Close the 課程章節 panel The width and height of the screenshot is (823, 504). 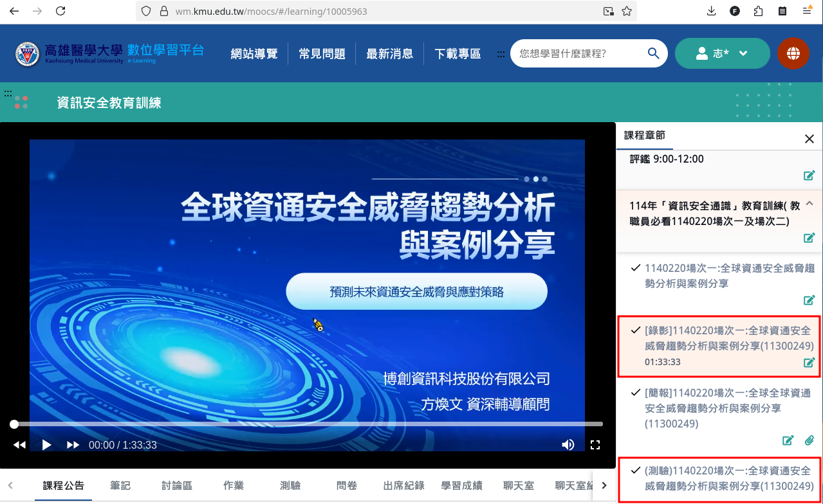809,139
